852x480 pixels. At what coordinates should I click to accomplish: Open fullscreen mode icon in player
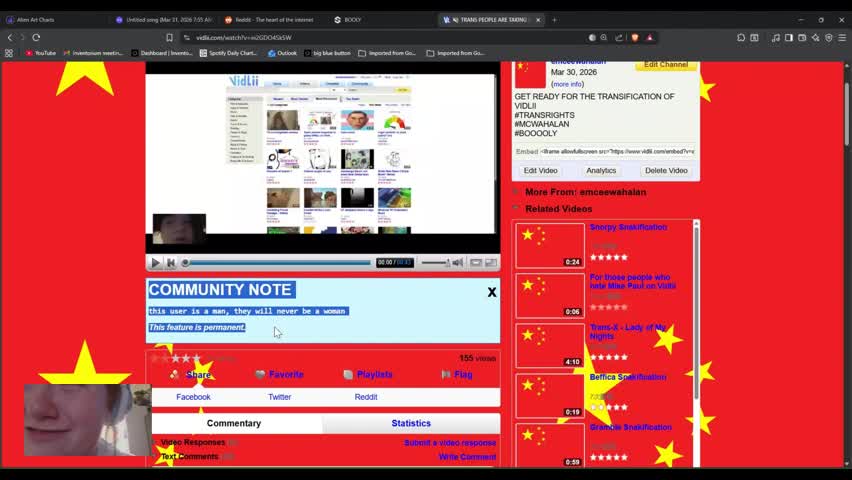tap(491, 263)
